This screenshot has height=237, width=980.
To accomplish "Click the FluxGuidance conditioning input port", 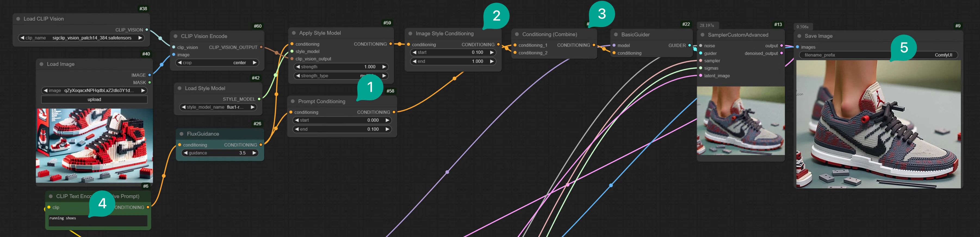I will click(179, 145).
